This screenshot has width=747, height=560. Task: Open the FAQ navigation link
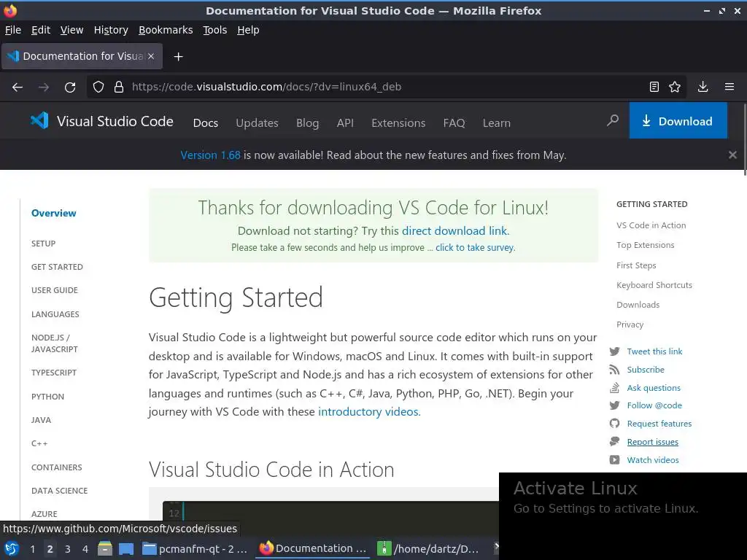(x=454, y=122)
